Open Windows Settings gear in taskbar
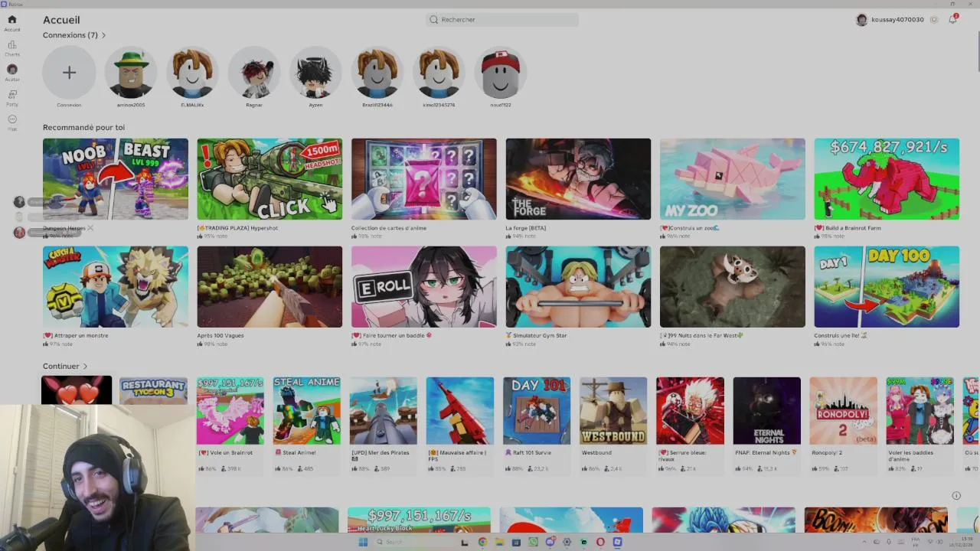The image size is (980, 551). tap(567, 542)
